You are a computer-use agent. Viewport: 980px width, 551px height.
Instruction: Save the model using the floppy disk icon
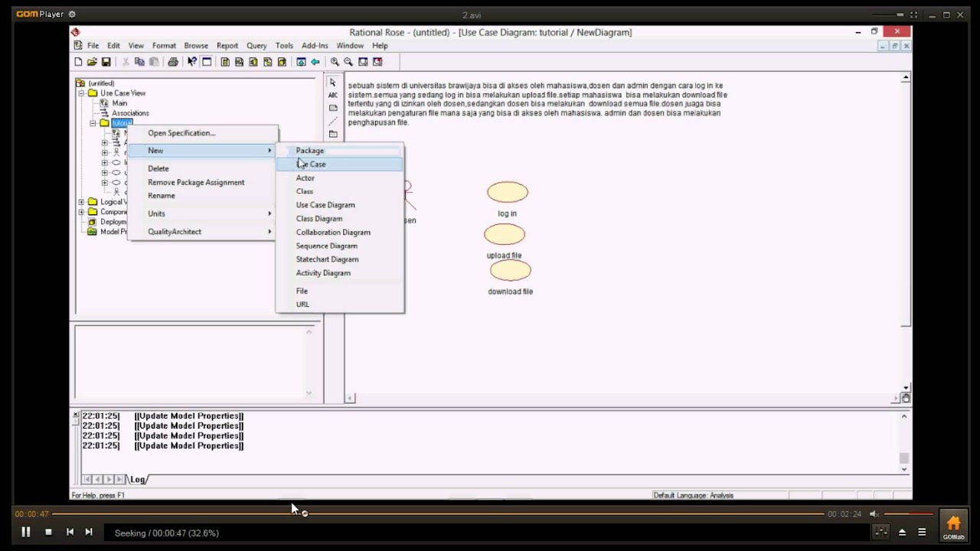[106, 62]
